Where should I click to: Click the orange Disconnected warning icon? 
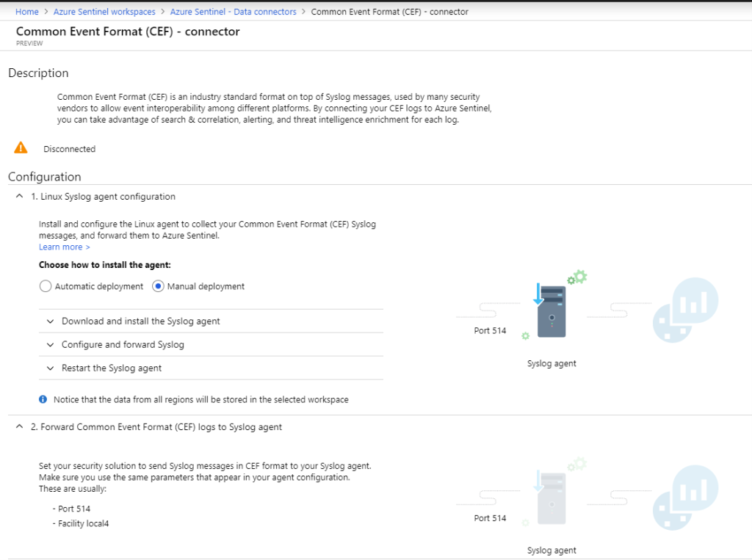[21, 148]
